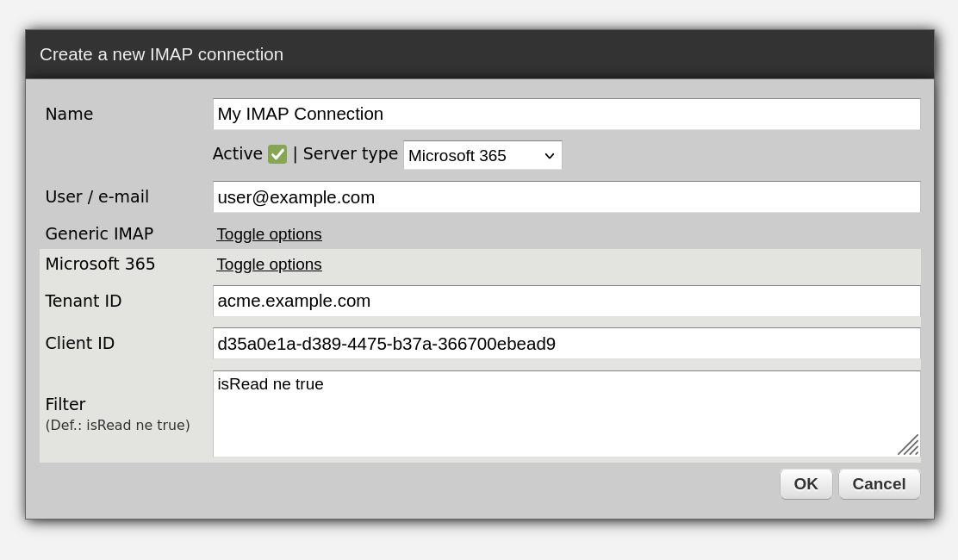
Task: Focus the User / e-mail field
Action: [x=566, y=197]
